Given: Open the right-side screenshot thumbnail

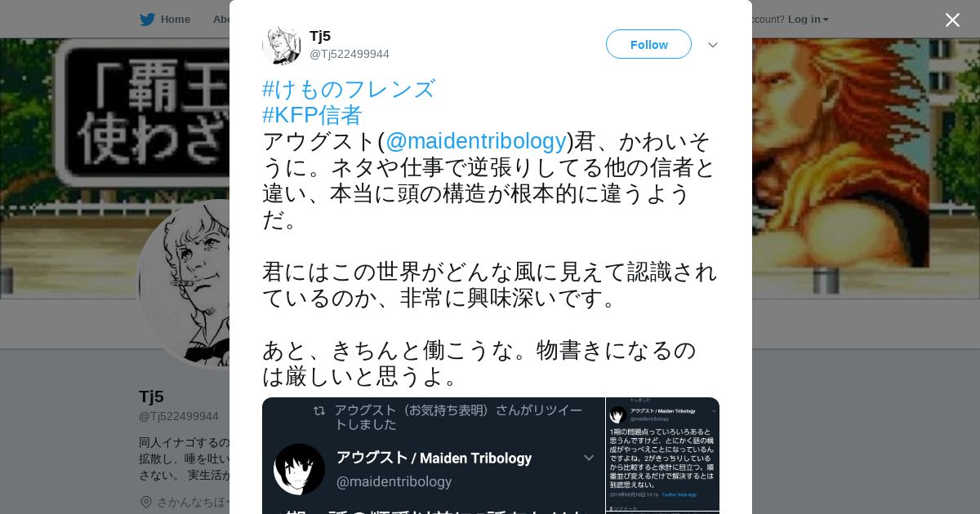Looking at the screenshot, I should click(x=662, y=454).
